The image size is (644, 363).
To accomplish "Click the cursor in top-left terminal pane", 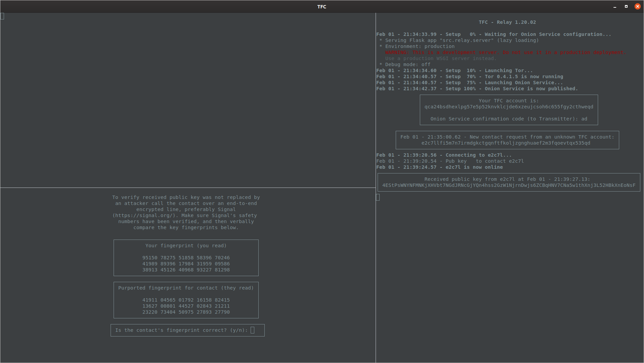I will [x=2, y=16].
